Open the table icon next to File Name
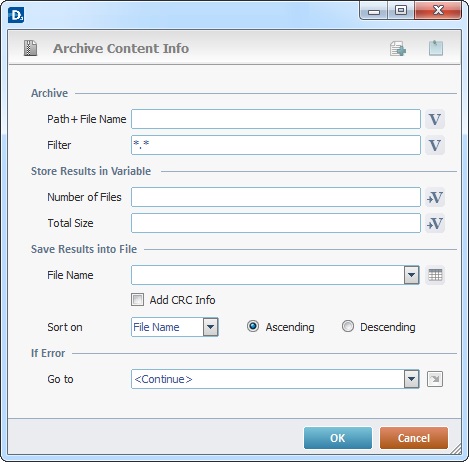 (x=435, y=275)
